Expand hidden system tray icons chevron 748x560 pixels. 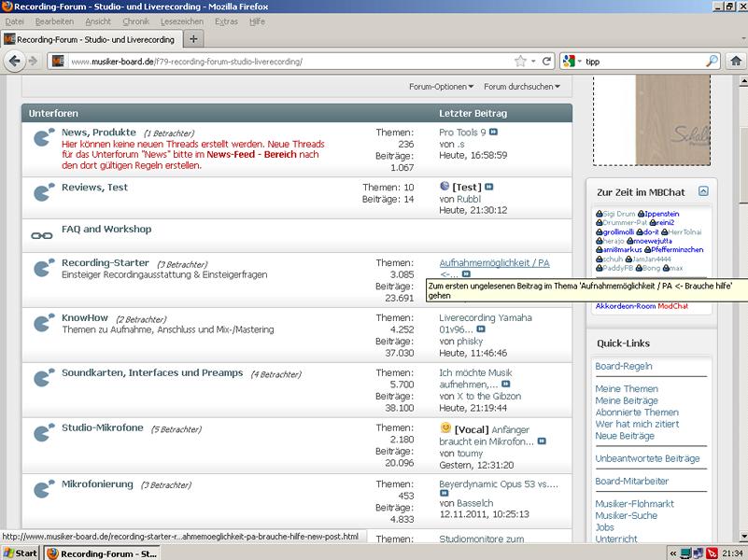673,553
